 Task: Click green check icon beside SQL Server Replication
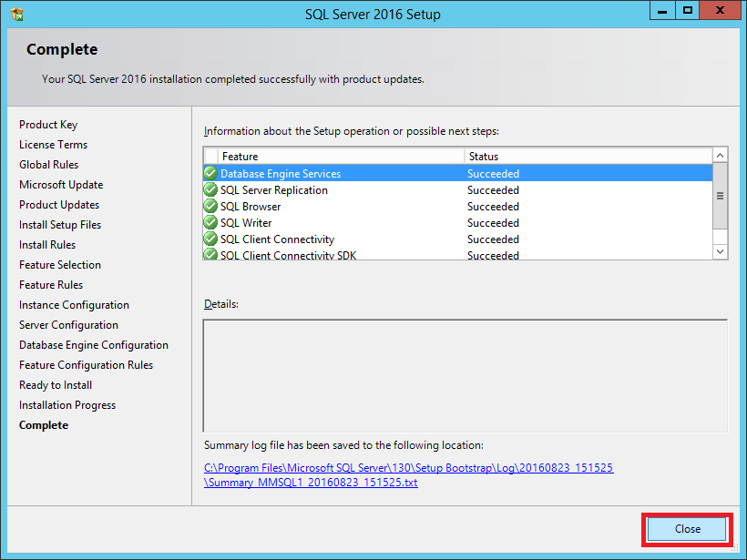click(x=210, y=190)
